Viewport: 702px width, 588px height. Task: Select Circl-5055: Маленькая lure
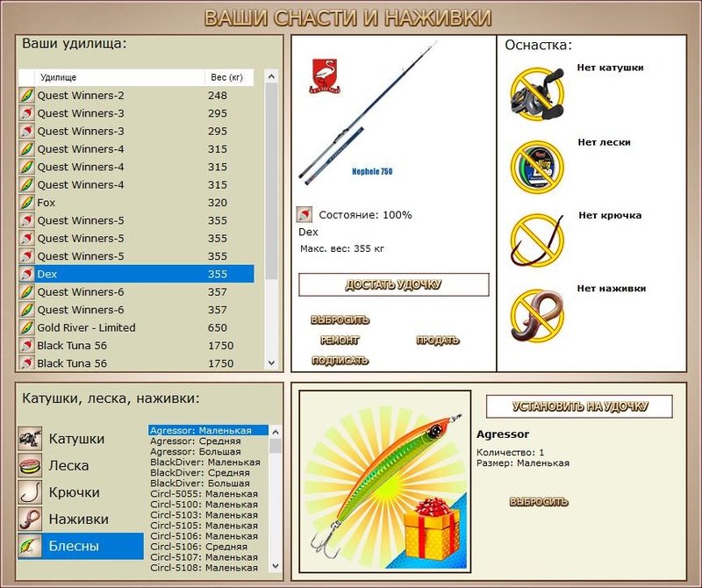[x=209, y=494]
